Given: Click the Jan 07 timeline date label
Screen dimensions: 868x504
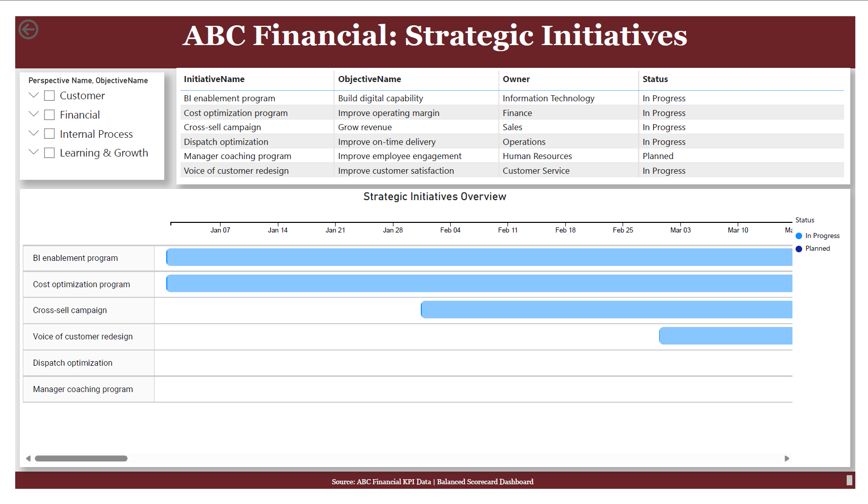Looking at the screenshot, I should 220,230.
